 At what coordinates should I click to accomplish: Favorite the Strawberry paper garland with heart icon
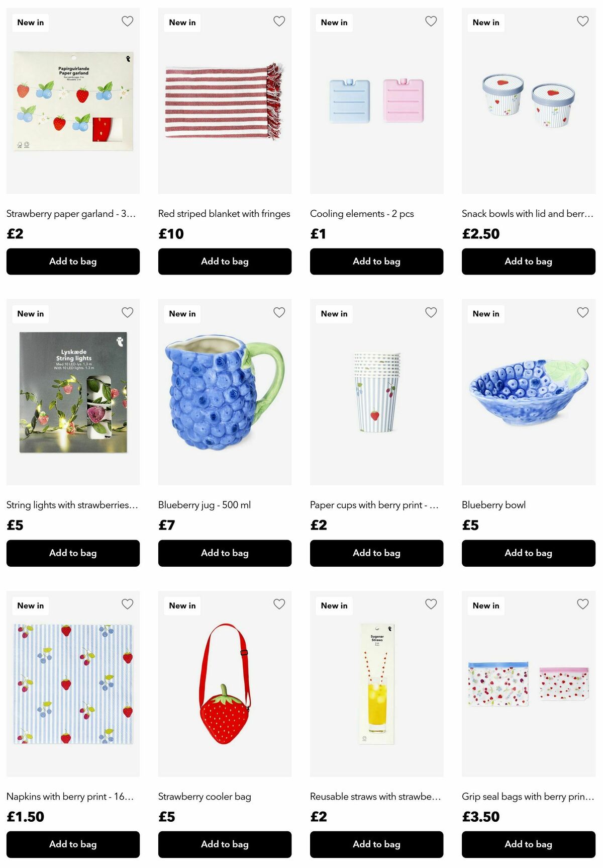128,21
